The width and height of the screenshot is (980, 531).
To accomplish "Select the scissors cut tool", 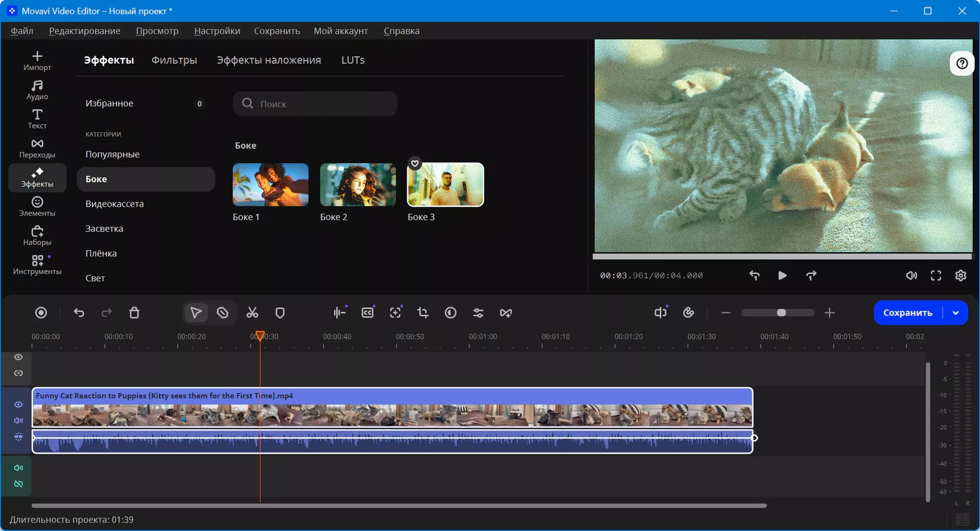I will pyautogui.click(x=252, y=313).
